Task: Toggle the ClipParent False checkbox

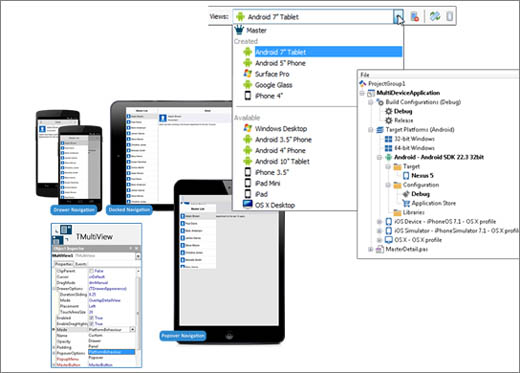Action: click(x=91, y=271)
